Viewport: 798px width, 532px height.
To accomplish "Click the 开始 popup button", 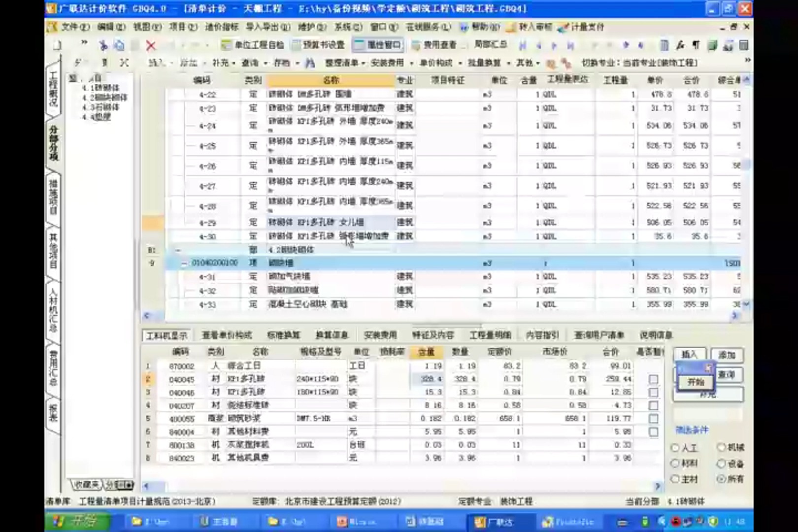I will (696, 382).
